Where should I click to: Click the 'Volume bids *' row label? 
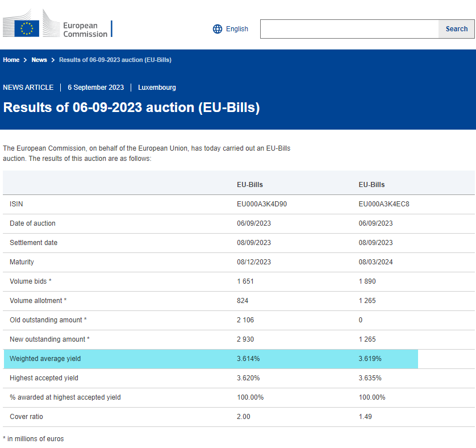[x=31, y=281]
